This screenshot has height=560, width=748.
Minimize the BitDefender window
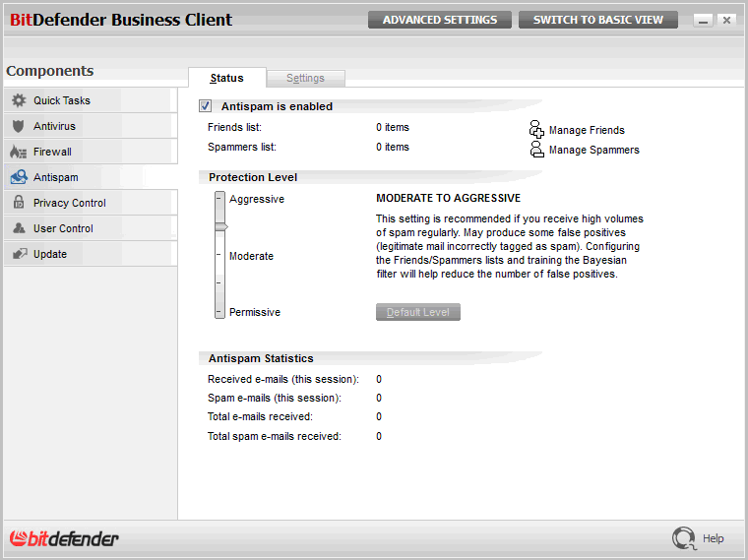point(703,20)
